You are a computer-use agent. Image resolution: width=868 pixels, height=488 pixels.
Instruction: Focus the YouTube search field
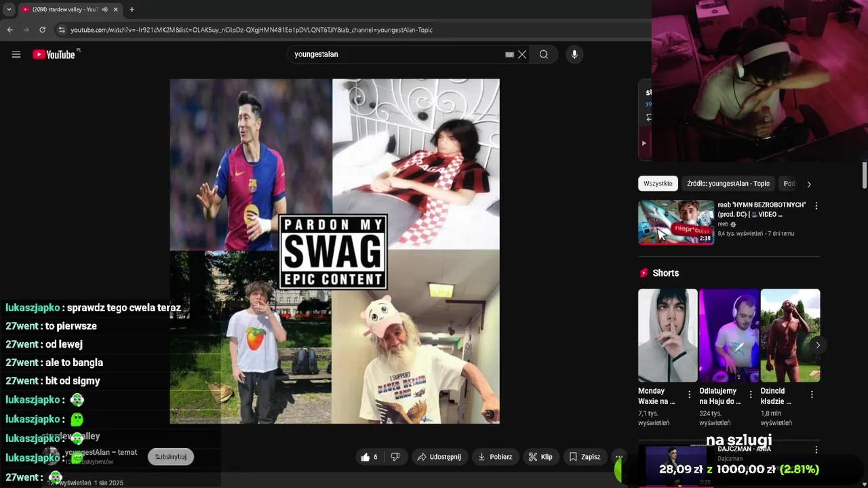click(x=397, y=54)
